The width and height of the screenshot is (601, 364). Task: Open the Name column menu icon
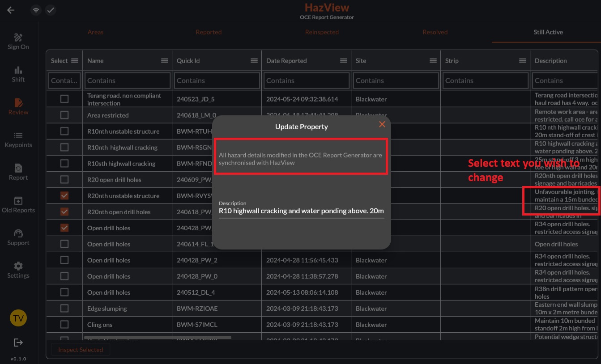pos(165,61)
